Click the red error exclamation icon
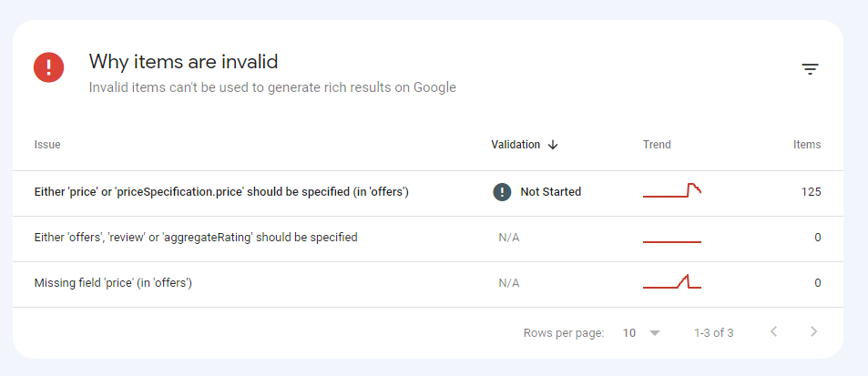The image size is (868, 376). pyautogui.click(x=48, y=68)
